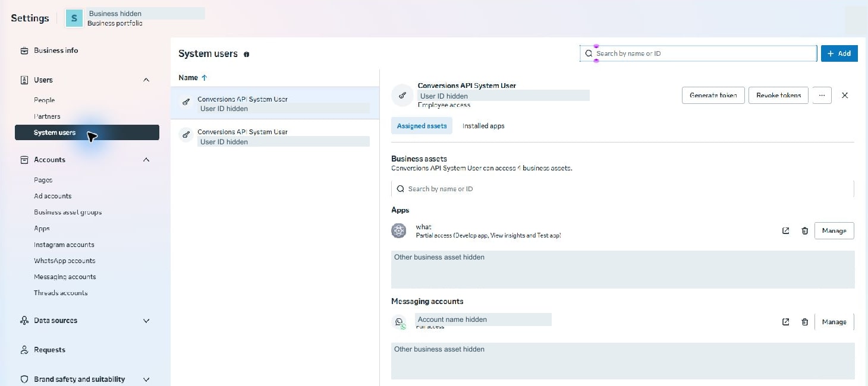The height and width of the screenshot is (386, 868).
Task: Collapse the Users section chevron
Action: point(146,80)
